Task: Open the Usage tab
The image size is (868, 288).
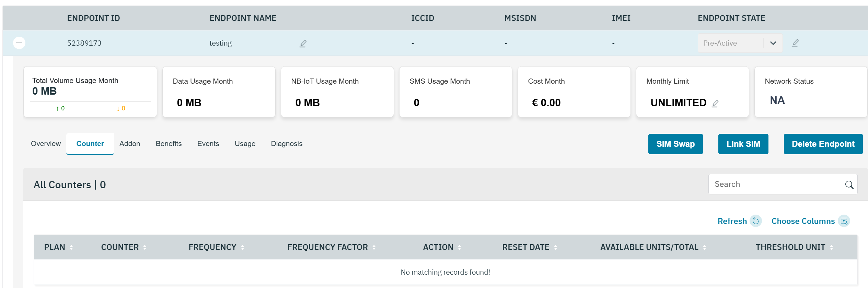Action: coord(245,144)
